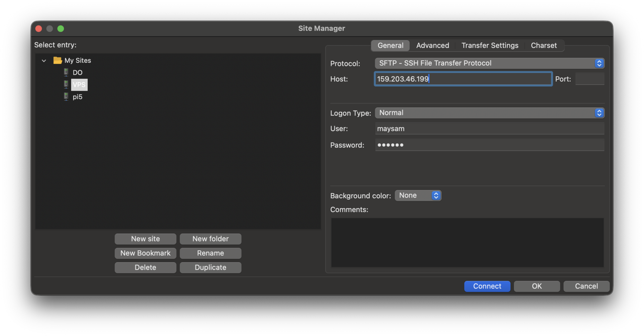Click the green zoom window button
Screen dimensions: 644x336
pos(61,29)
